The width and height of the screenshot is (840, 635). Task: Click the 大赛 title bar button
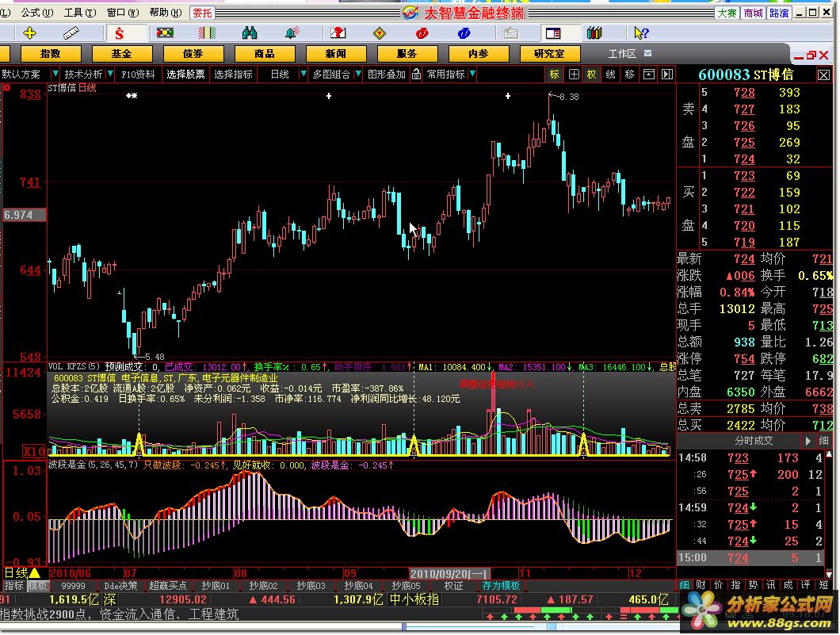tap(727, 13)
